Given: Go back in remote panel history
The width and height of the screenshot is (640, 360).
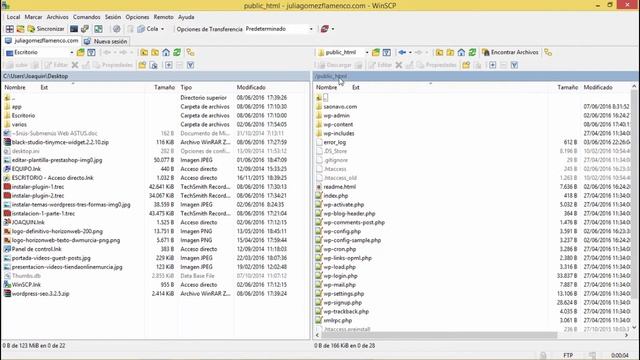Looking at the screenshot, I should point(402,52).
